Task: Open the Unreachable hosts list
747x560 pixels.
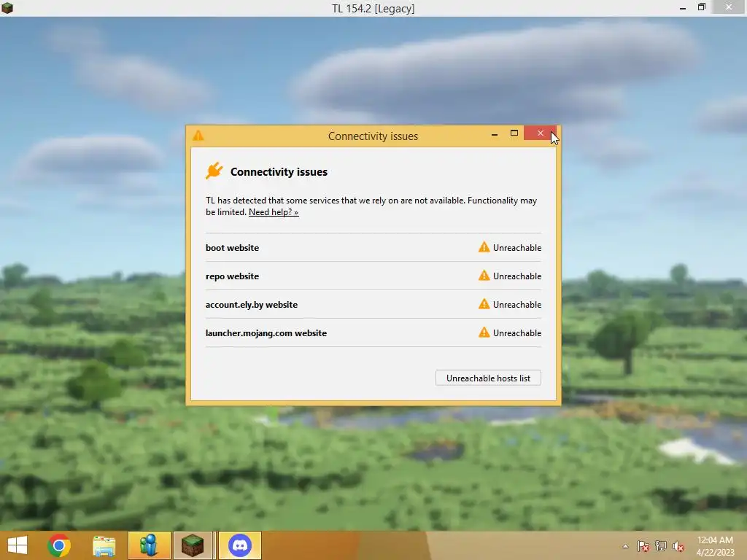Action: click(488, 378)
